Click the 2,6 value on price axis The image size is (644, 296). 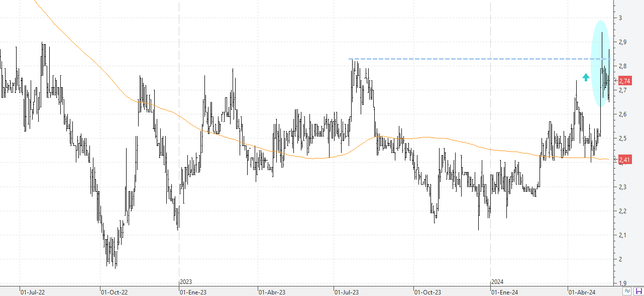tap(623, 114)
